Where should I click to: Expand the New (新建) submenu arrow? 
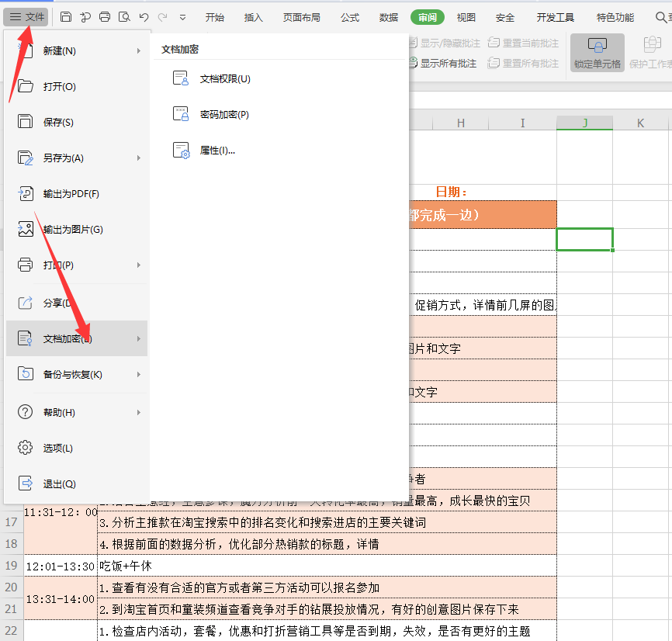[139, 51]
